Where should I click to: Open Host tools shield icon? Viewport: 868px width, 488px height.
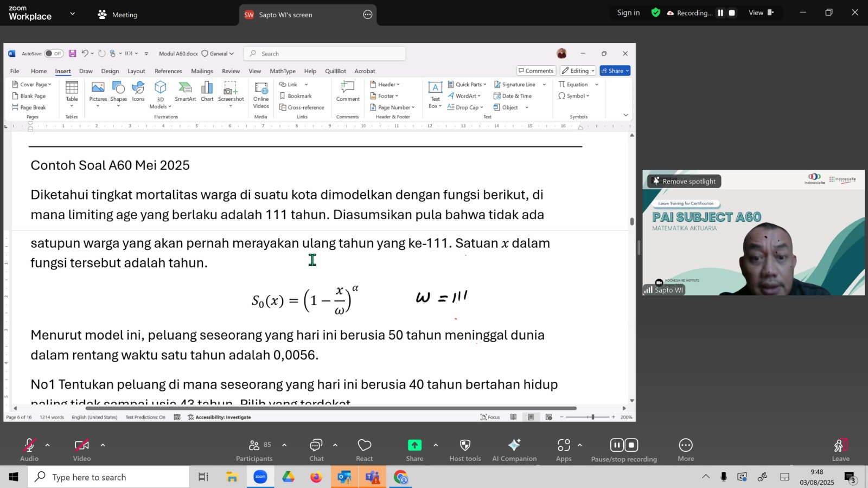465,450
